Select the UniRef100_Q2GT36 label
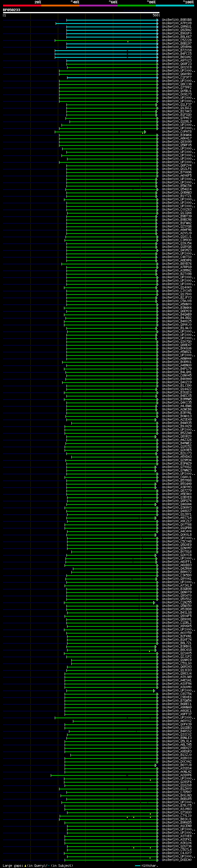The image size is (197, 868). click(x=176, y=846)
